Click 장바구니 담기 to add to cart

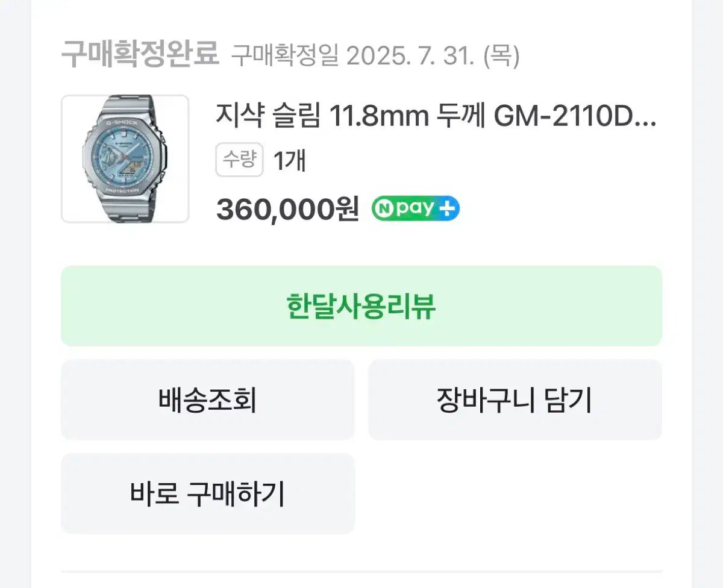(x=515, y=399)
